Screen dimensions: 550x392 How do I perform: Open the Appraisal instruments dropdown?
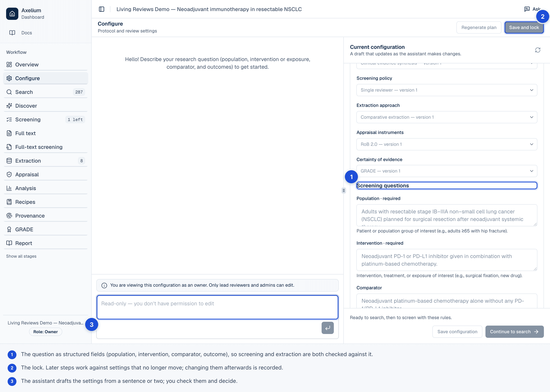coord(447,144)
